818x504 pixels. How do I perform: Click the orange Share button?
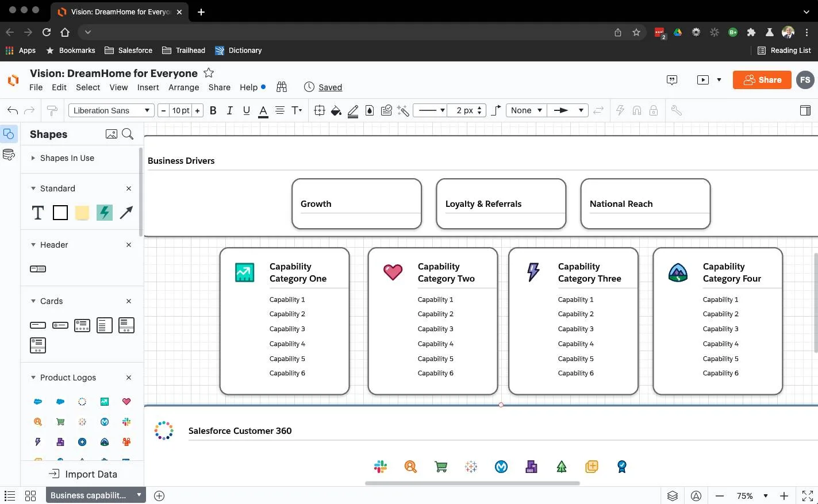point(762,80)
